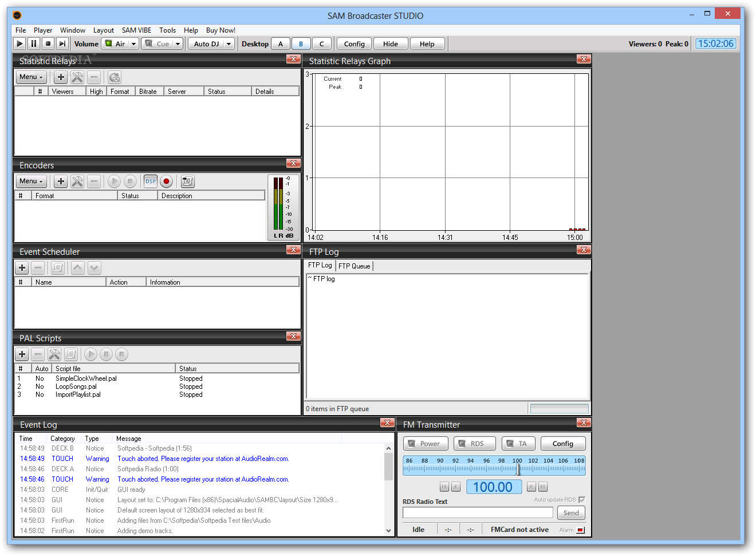The height and width of the screenshot is (556, 756).
Task: Start the selected PAL script
Action: (90, 354)
